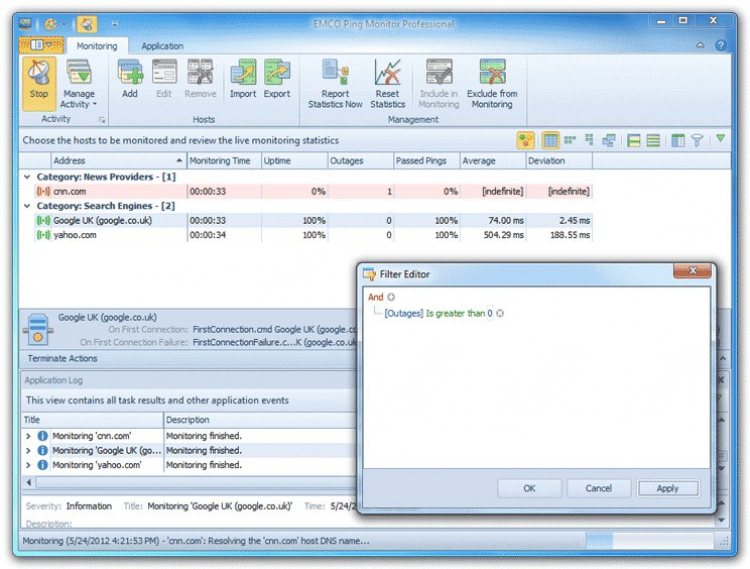750x569 pixels.
Task: Open the application menu button
Action: pos(41,45)
